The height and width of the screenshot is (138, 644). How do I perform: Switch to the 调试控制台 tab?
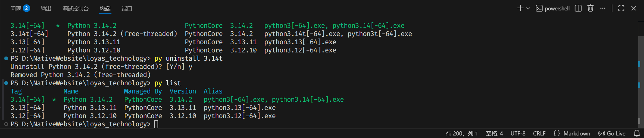[75, 9]
